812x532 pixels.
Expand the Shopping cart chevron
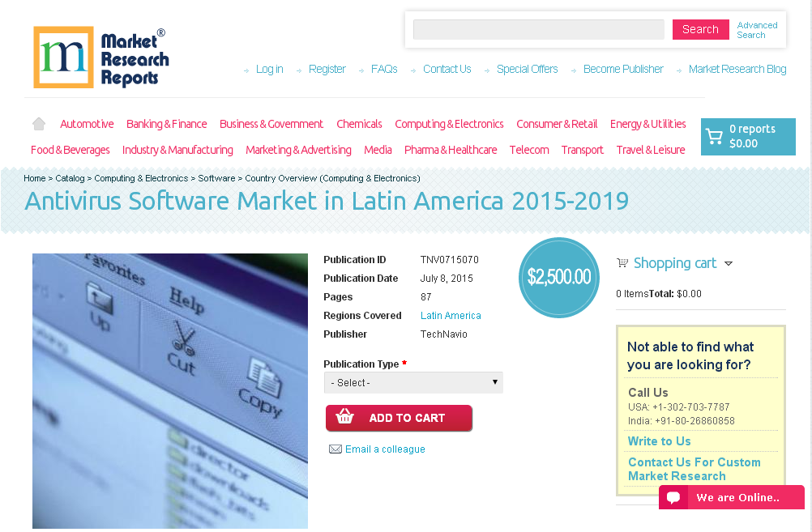point(729,263)
